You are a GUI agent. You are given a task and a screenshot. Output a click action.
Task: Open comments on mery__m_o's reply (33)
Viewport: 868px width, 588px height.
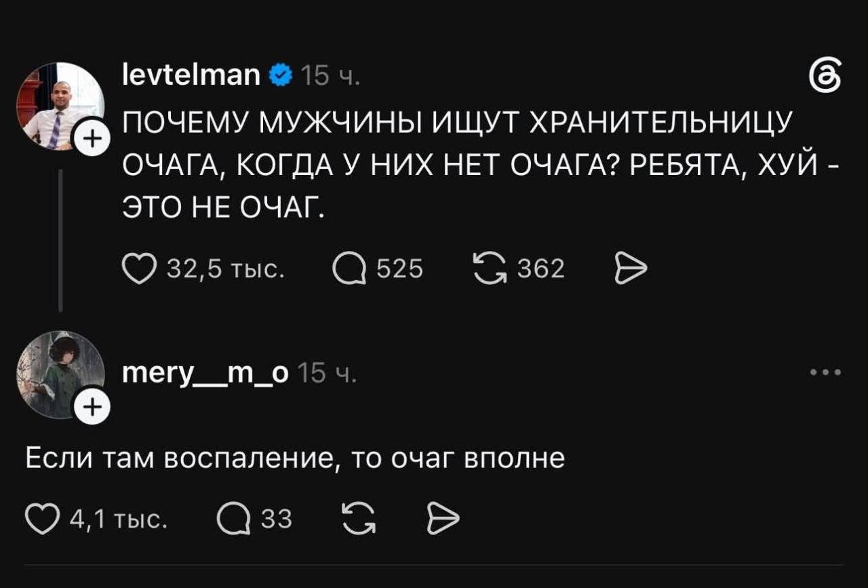coord(231,520)
